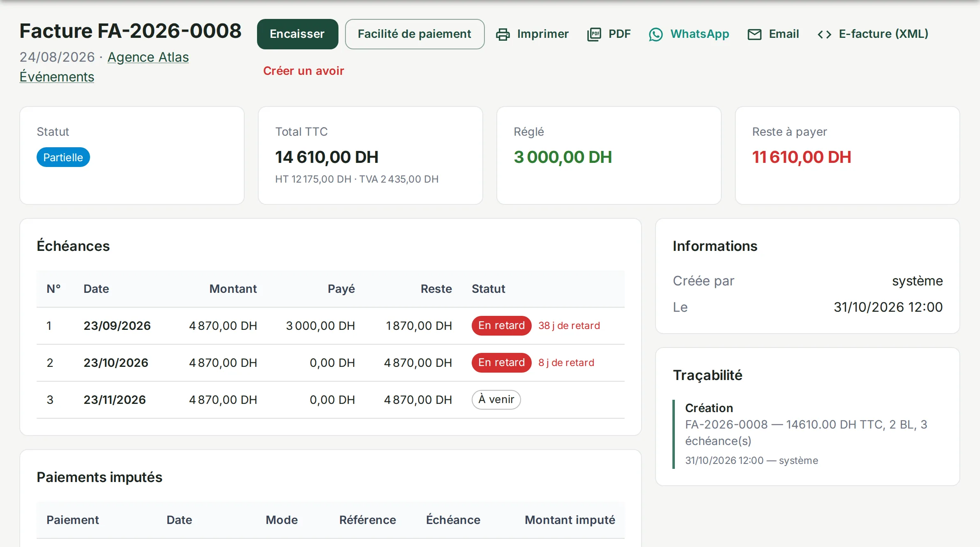Click the 31/10/2026 12:00 value in Informations
The image size is (980, 547).
pos(888,307)
